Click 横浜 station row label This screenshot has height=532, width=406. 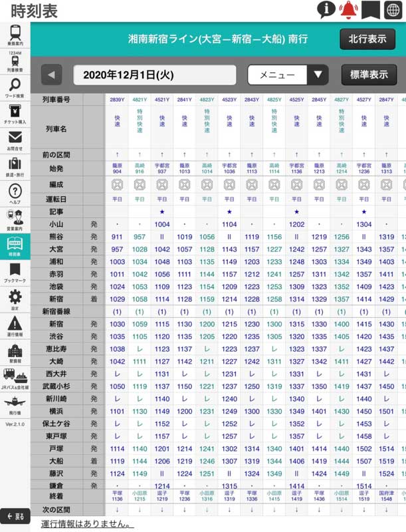[x=56, y=411]
